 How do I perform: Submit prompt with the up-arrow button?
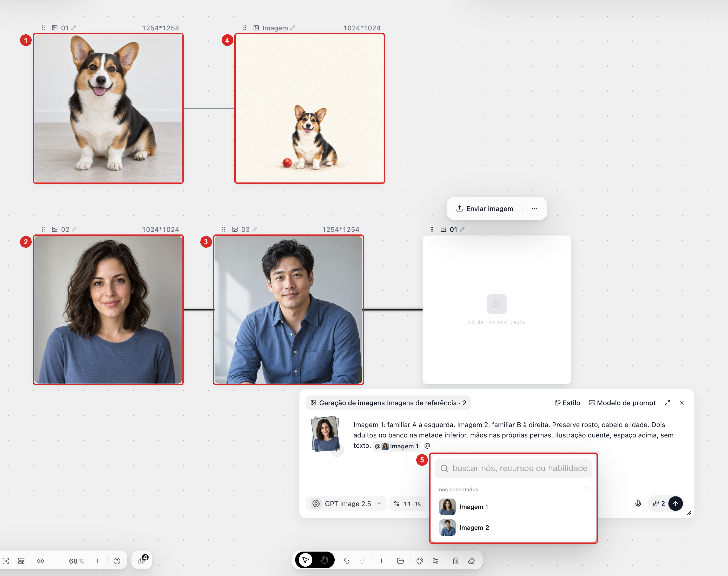[676, 503]
